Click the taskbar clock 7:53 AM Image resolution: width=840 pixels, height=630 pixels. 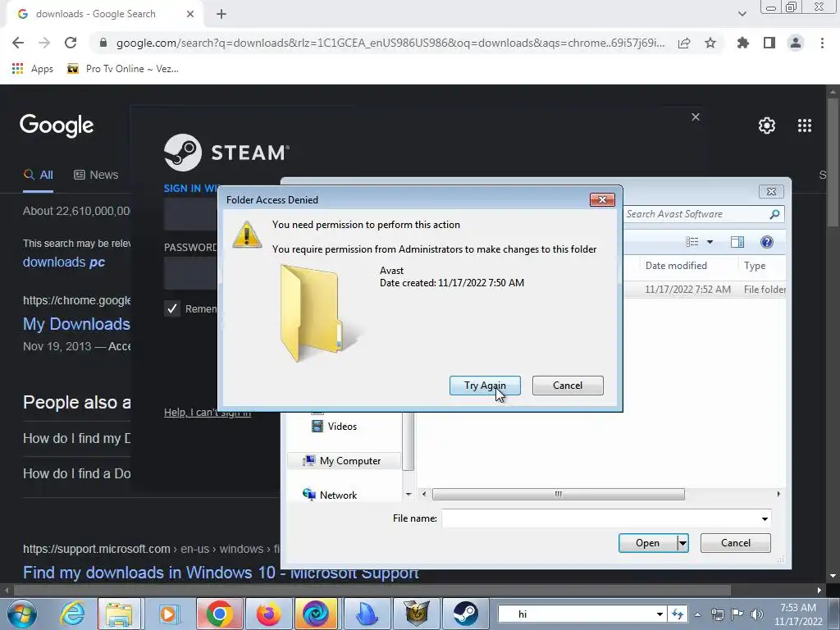point(798,608)
